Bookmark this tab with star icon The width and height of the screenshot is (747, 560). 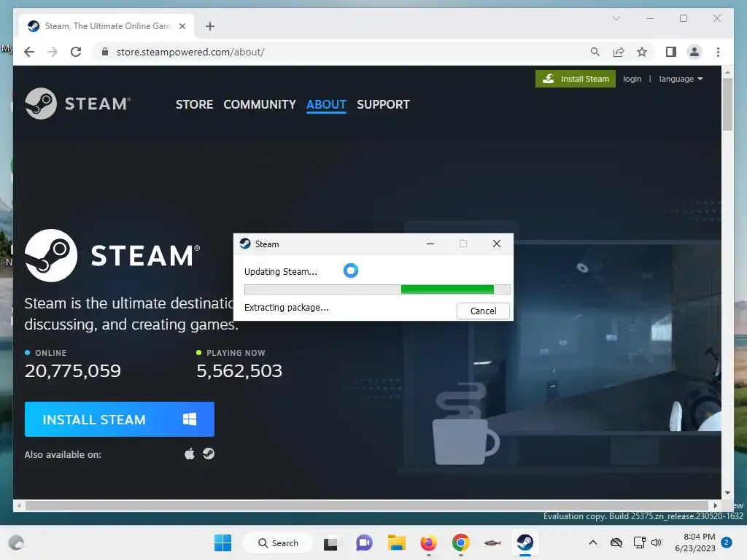[642, 52]
